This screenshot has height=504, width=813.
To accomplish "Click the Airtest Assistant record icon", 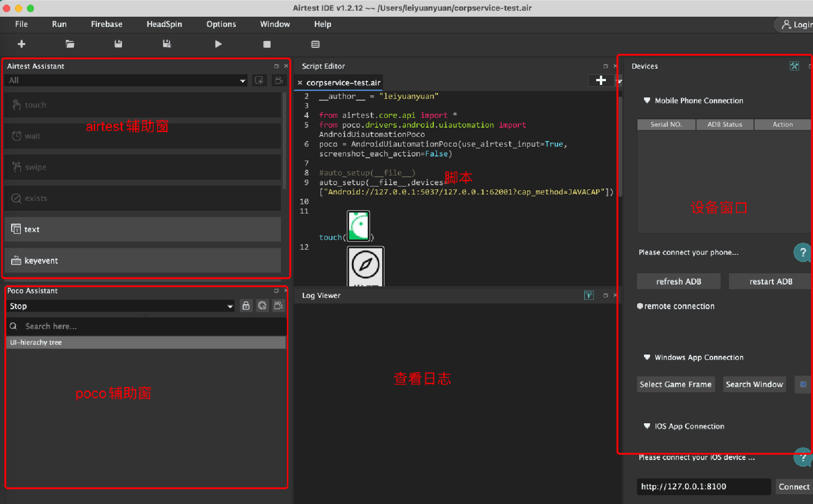I will (279, 80).
